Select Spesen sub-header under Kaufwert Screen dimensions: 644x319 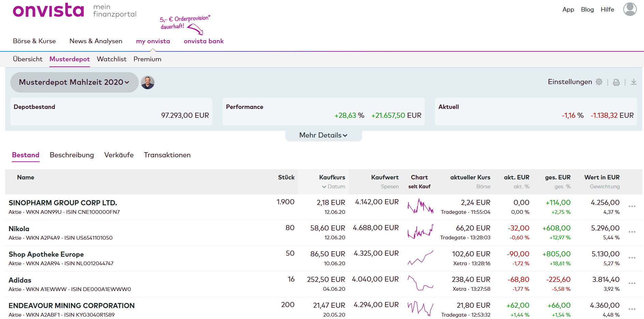coord(390,187)
